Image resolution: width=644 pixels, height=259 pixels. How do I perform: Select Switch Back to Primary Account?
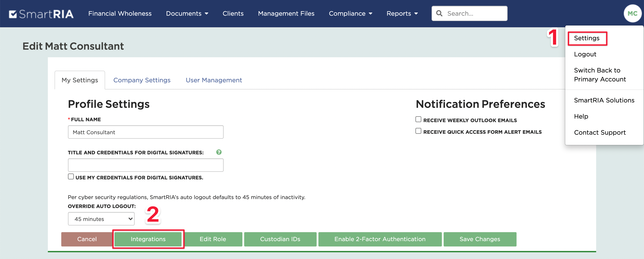pyautogui.click(x=600, y=75)
